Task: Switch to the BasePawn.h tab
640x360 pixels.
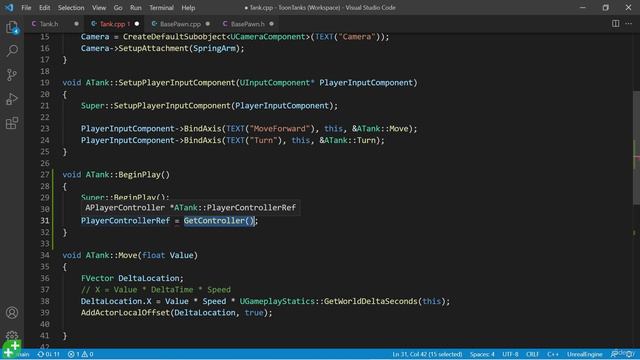Action: coord(247,24)
